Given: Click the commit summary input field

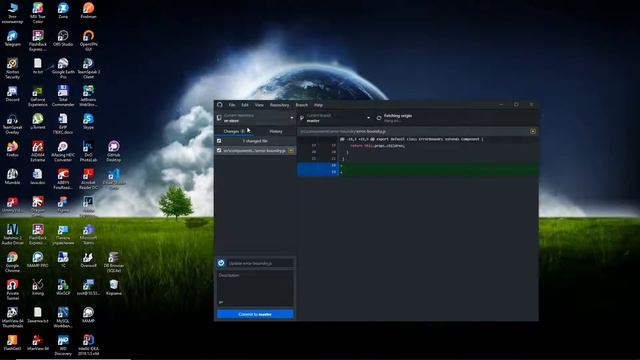Looking at the screenshot, I should tap(260, 263).
